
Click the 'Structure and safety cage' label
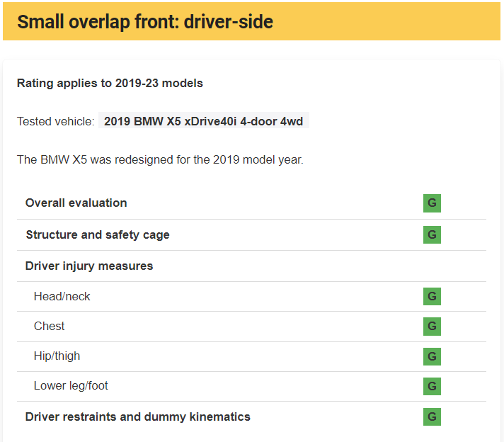[98, 235]
